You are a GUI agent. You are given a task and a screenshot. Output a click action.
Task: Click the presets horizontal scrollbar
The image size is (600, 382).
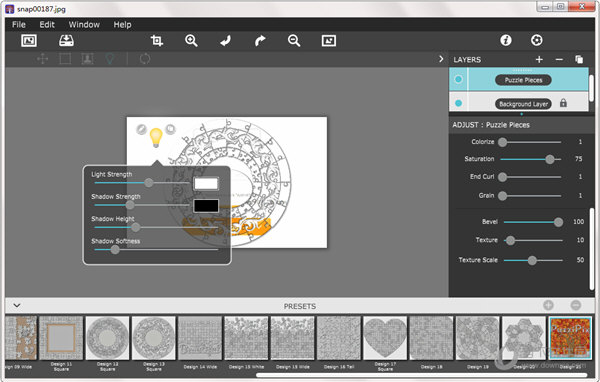(x=421, y=375)
